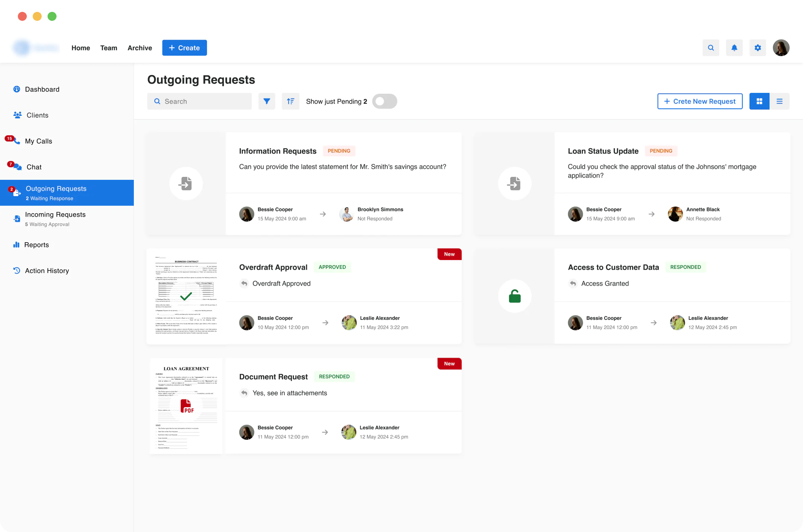Viewport: 803px width, 532px height.
Task: Switch to grid view
Action: [x=760, y=101]
